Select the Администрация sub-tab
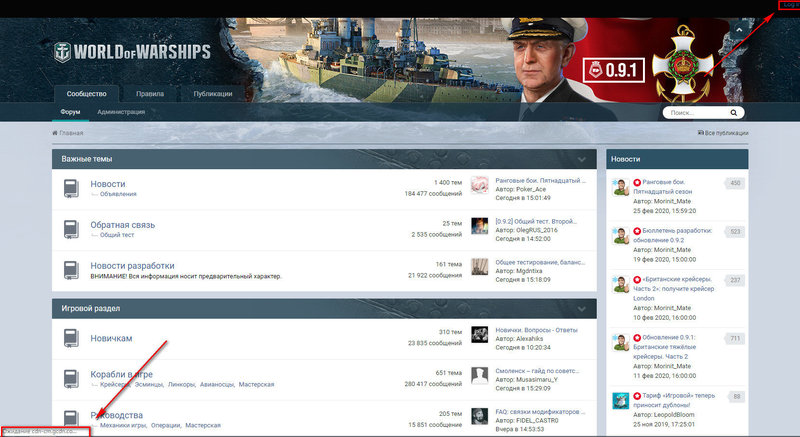This screenshot has width=800, height=437. [x=121, y=112]
